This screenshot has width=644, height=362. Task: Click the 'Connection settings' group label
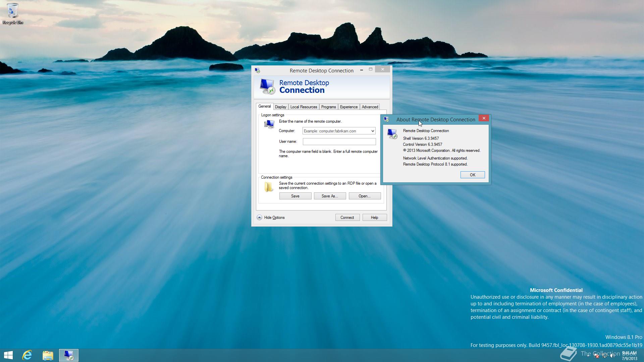(x=276, y=177)
